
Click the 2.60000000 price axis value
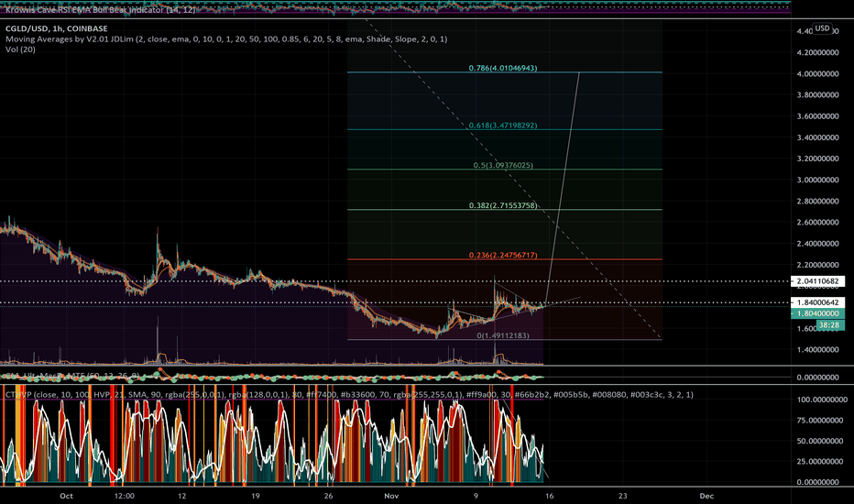point(817,223)
